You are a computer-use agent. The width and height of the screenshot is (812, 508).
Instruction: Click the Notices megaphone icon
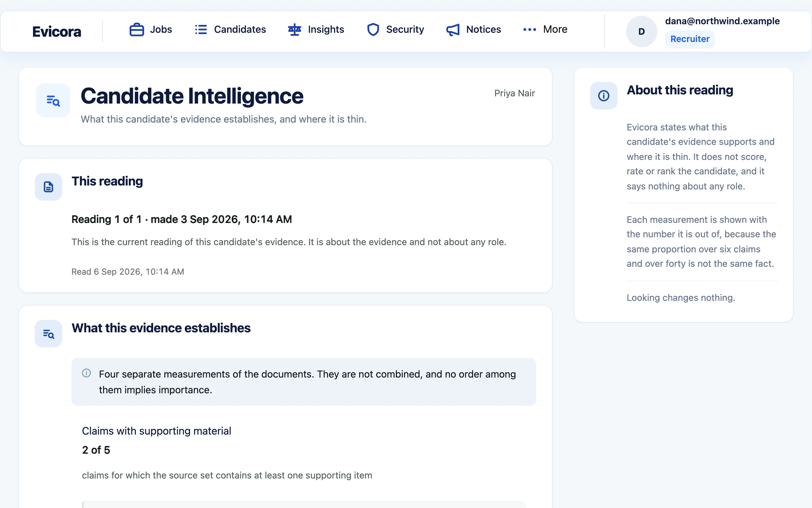coord(452,29)
